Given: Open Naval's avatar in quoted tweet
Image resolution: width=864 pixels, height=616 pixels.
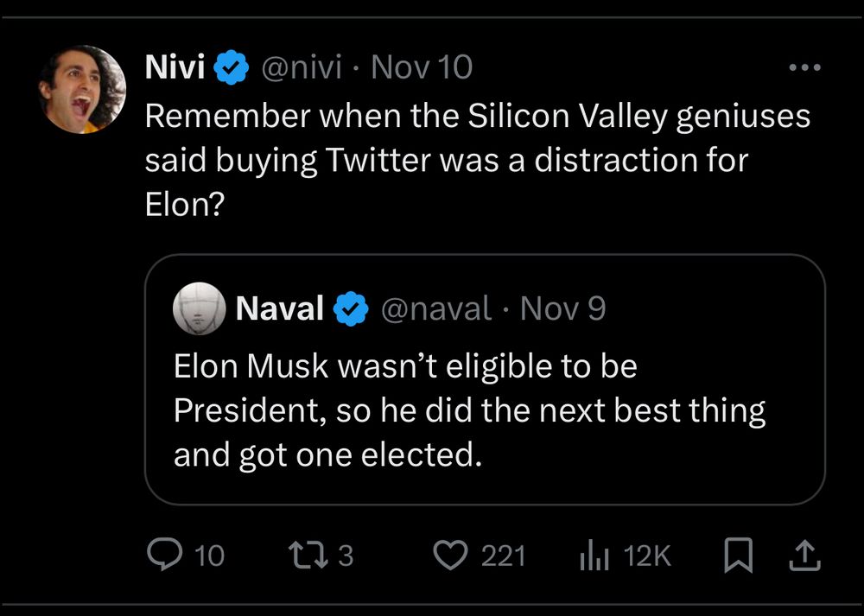Looking at the screenshot, I should pyautogui.click(x=200, y=308).
